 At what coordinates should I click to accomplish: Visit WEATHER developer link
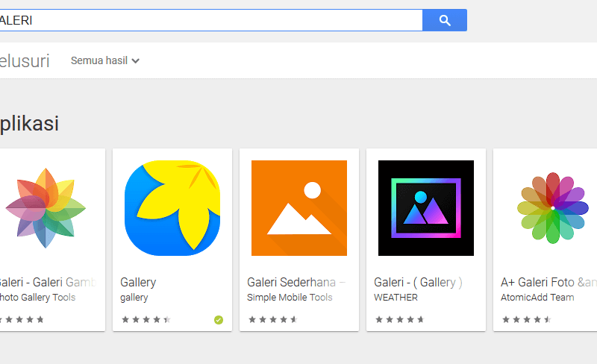[396, 298]
